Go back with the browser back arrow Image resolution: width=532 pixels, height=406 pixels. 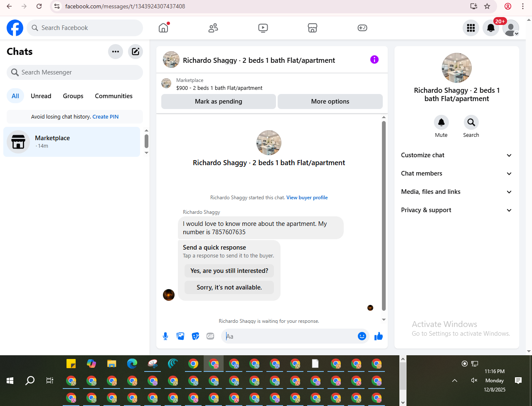pyautogui.click(x=9, y=6)
